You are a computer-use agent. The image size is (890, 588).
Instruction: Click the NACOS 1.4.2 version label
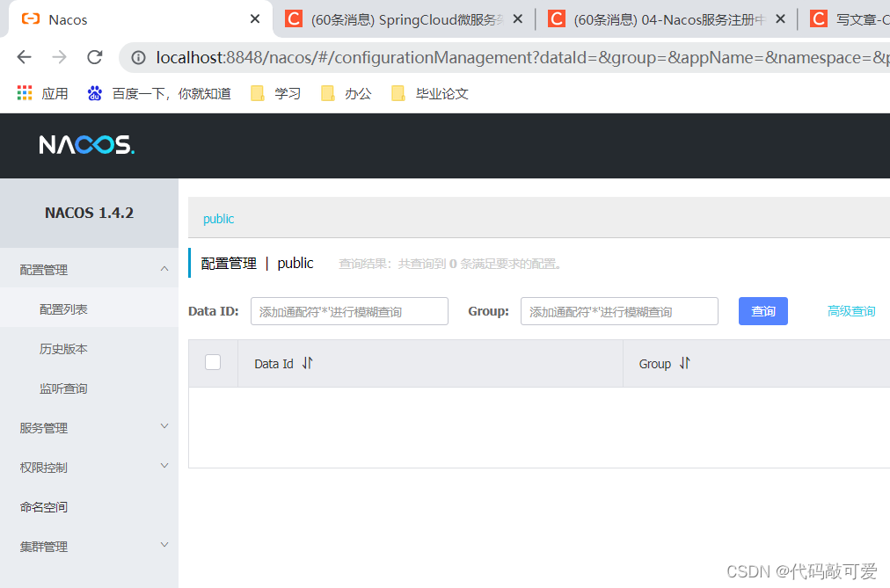click(x=89, y=213)
